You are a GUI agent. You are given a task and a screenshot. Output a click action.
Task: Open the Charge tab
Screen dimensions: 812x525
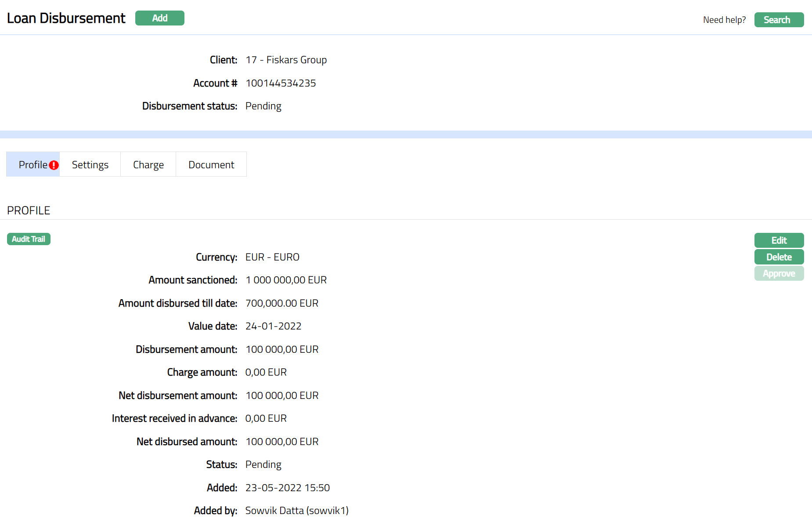[148, 165]
